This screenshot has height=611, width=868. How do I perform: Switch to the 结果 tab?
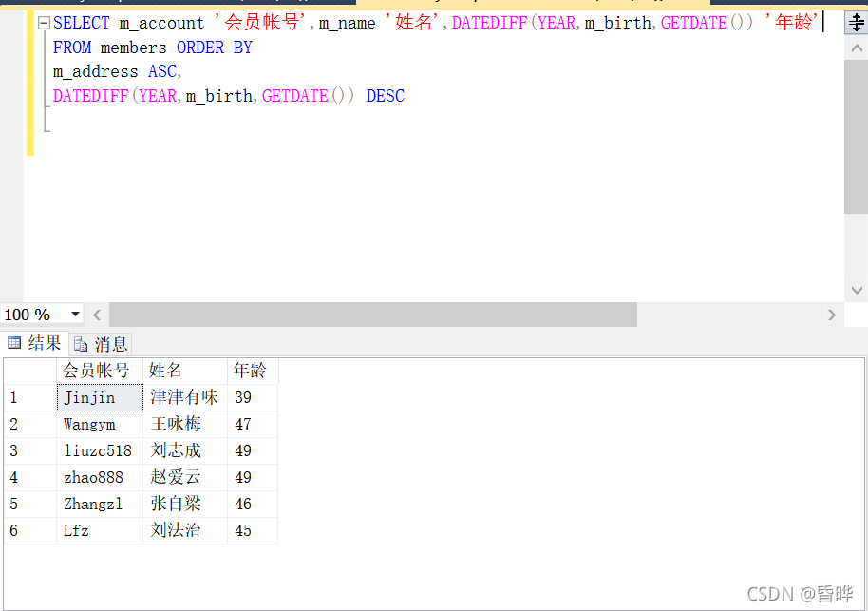point(35,343)
